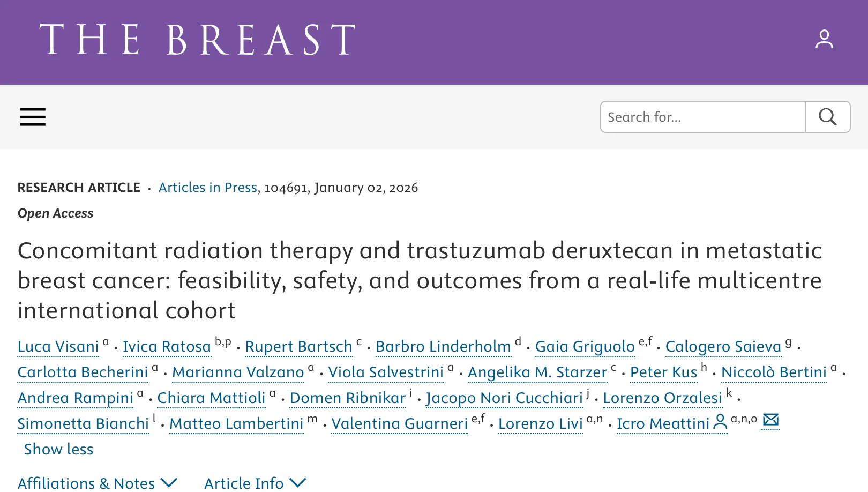Open Lorenzo Livi author link
Image resolution: width=868 pixels, height=492 pixels.
(x=540, y=424)
